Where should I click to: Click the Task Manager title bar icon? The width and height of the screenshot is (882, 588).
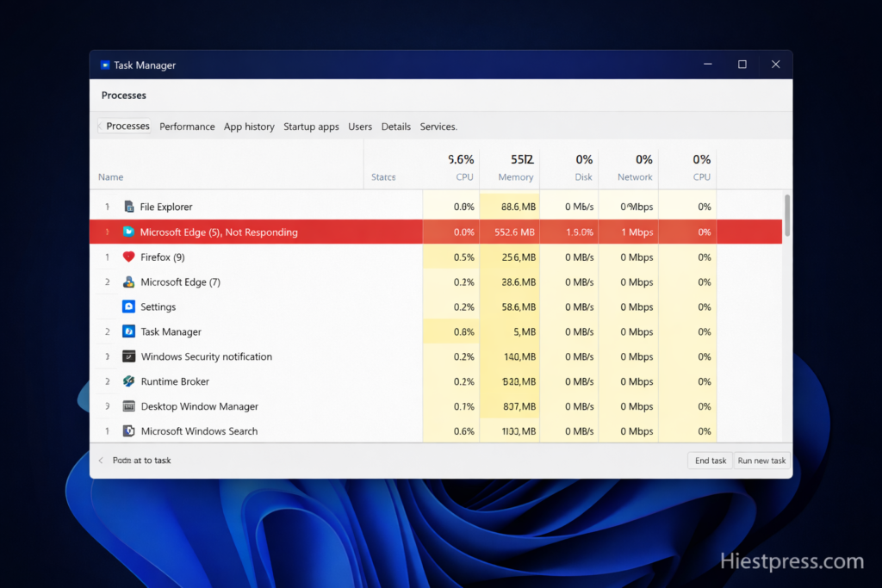105,65
